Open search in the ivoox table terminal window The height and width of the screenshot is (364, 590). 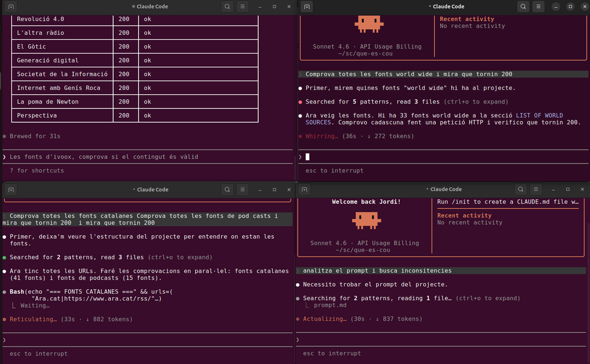point(227,7)
